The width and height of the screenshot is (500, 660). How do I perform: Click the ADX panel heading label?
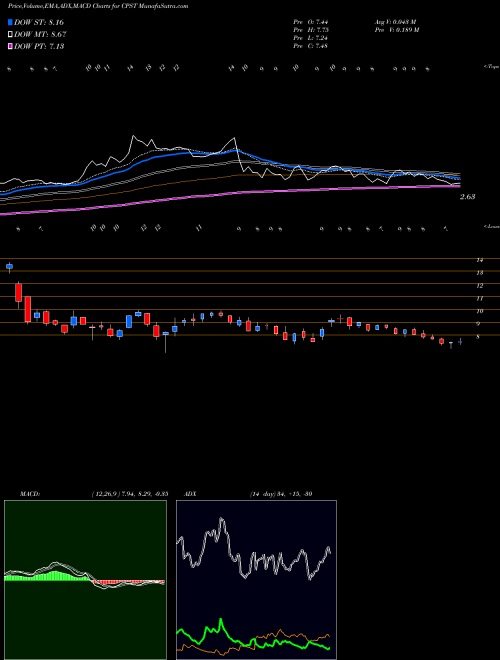pyautogui.click(x=188, y=494)
